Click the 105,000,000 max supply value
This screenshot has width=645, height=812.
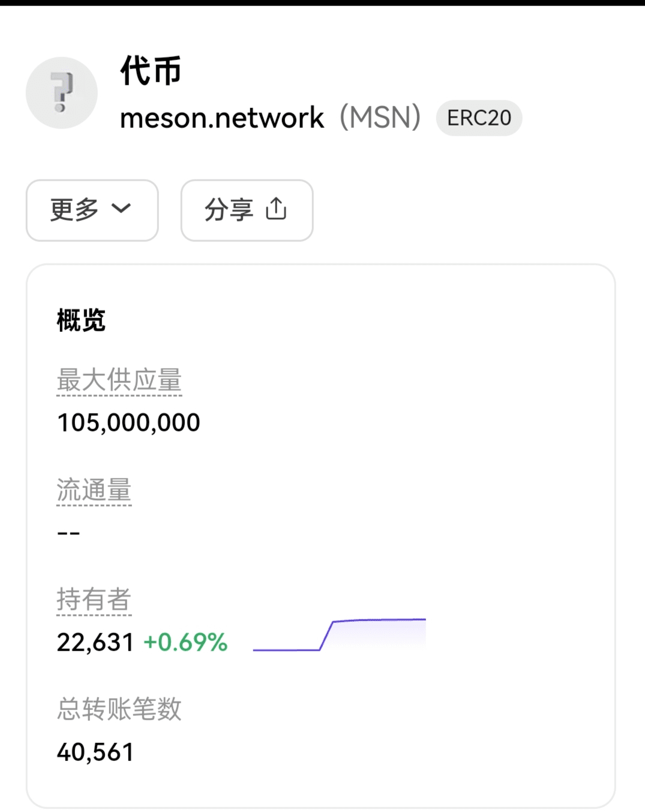pyautogui.click(x=128, y=423)
